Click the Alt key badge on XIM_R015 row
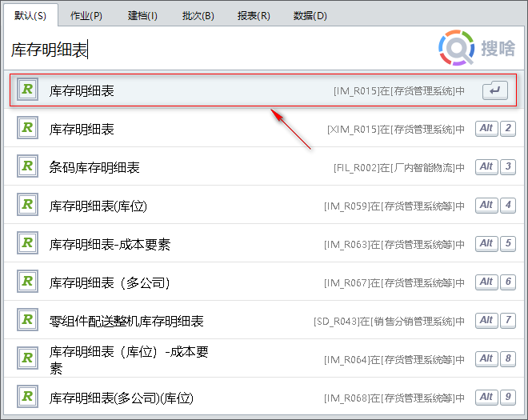This screenshot has width=528, height=420. tap(486, 129)
